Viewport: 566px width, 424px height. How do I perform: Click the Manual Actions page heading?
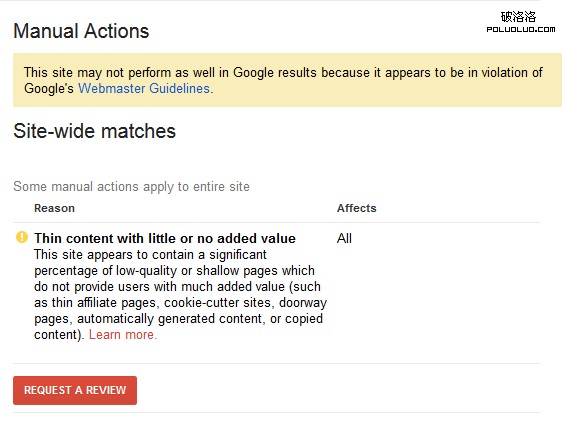tap(81, 31)
